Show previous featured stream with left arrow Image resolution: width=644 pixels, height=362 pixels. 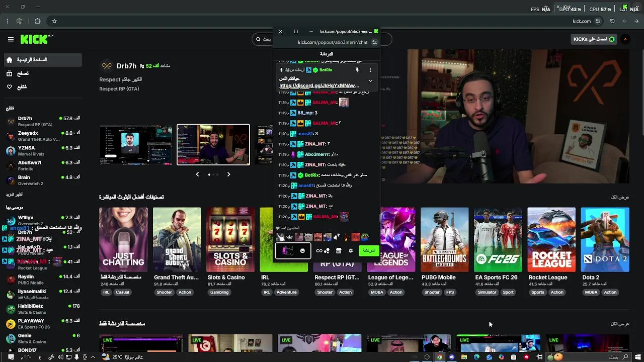click(x=197, y=174)
